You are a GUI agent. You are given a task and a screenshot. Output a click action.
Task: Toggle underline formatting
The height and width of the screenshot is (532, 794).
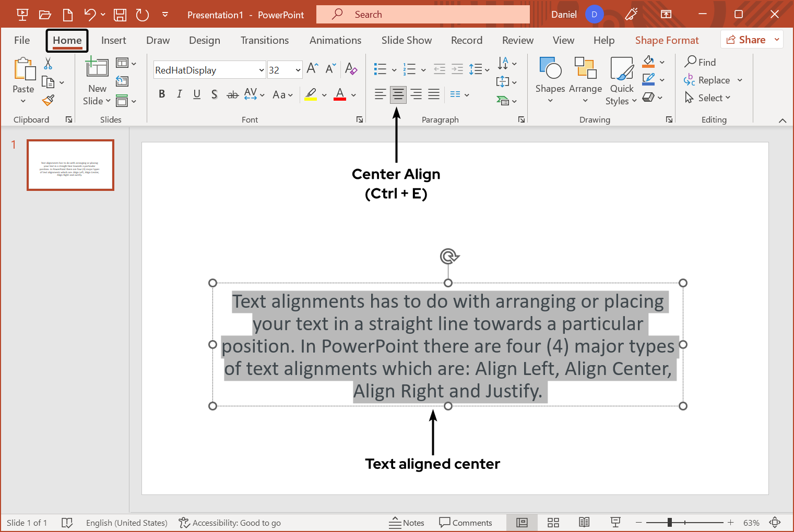click(197, 94)
